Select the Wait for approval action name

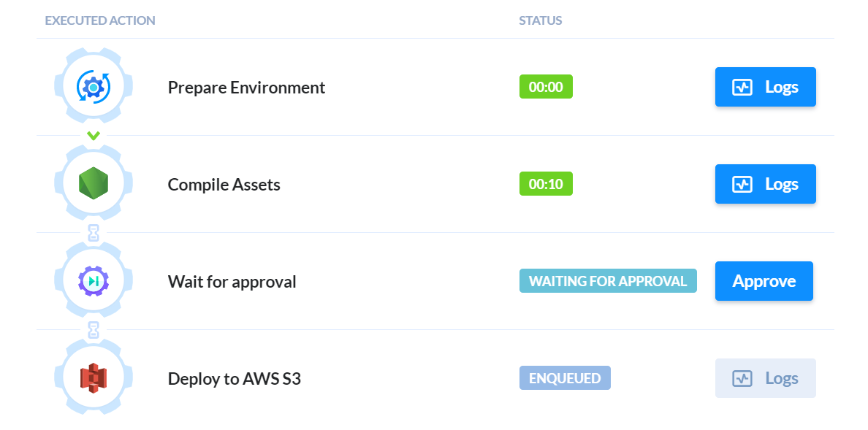[232, 282]
